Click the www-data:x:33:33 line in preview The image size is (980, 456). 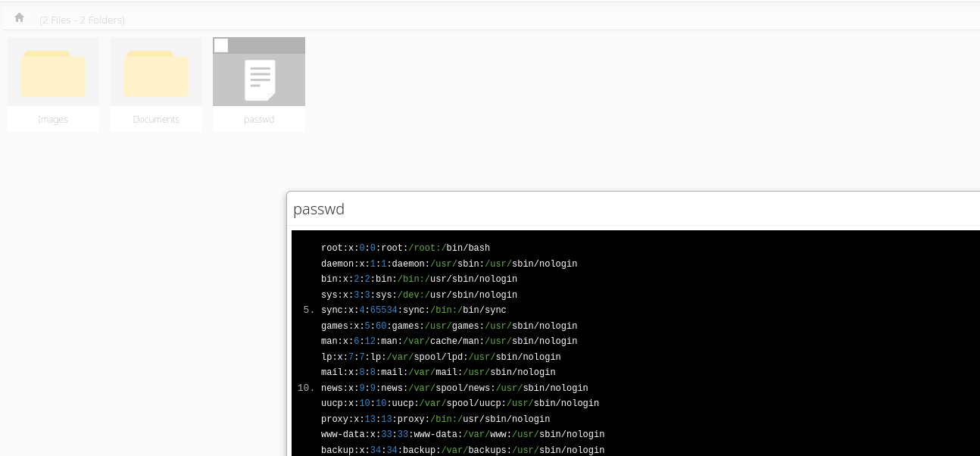(463, 435)
